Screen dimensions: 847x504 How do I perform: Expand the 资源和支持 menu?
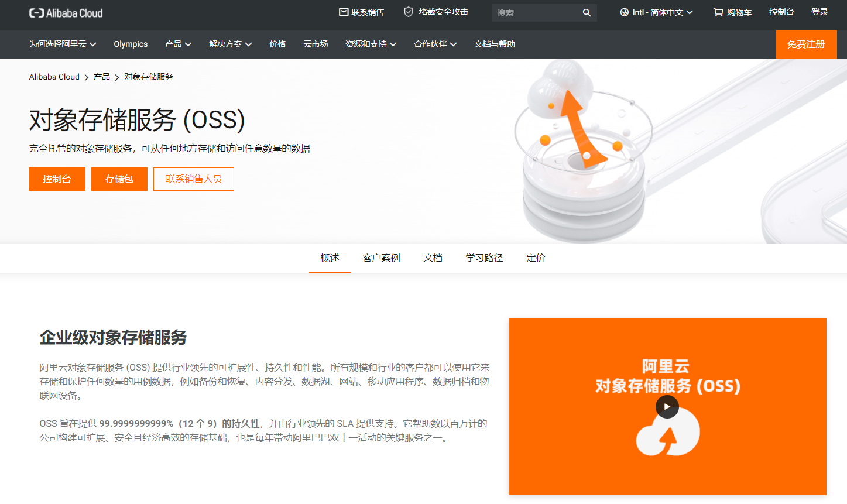click(x=371, y=44)
